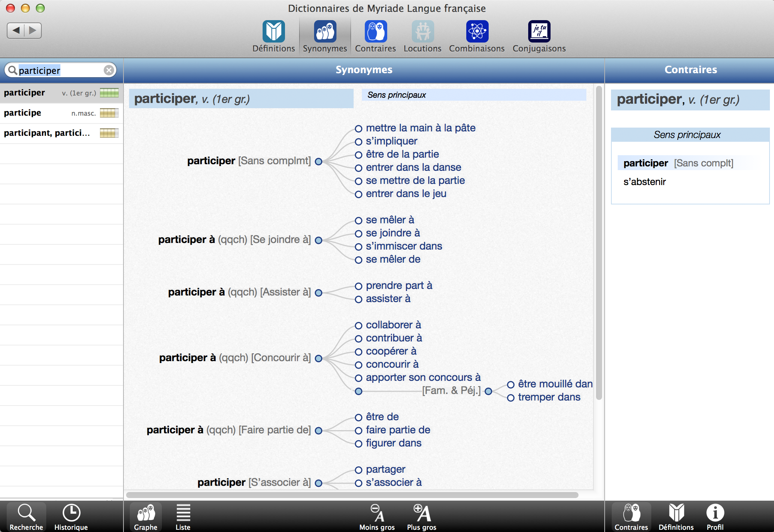Click synonym "entrer dans le jeu"
Image resolution: width=774 pixels, height=532 pixels.
click(406, 194)
